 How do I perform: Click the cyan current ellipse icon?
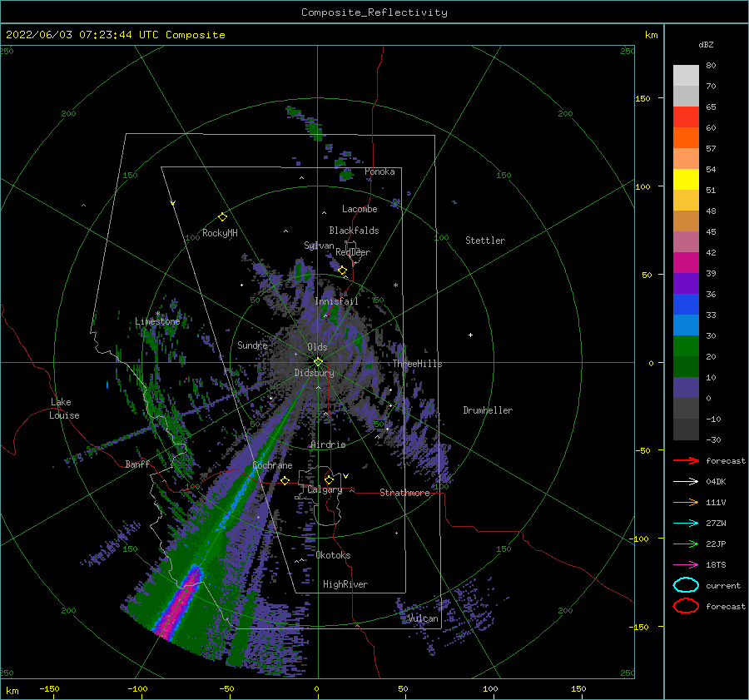[686, 585]
